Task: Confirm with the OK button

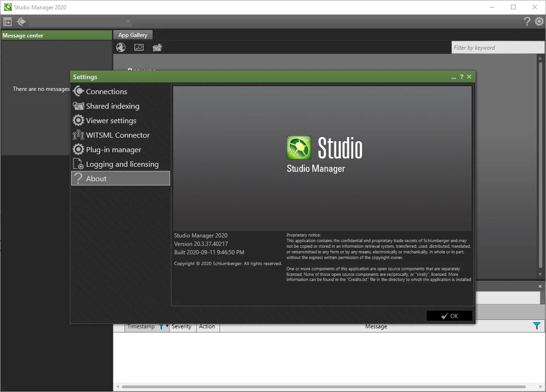Action: point(449,316)
